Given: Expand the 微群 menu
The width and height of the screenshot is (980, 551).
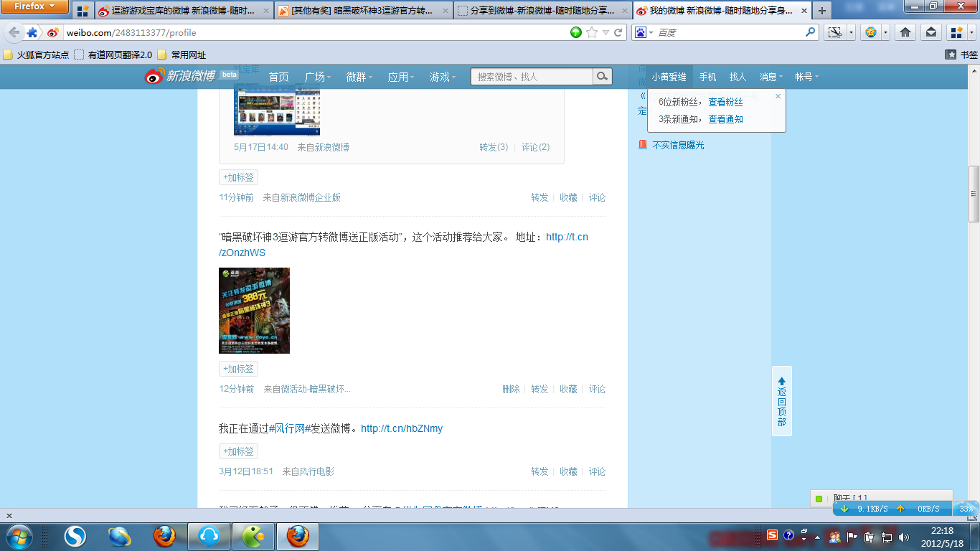Looking at the screenshot, I should (x=359, y=77).
